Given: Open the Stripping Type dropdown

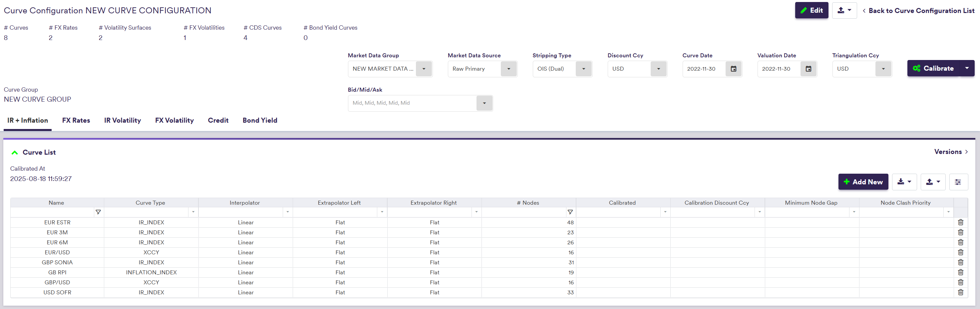Looking at the screenshot, I should click(583, 69).
